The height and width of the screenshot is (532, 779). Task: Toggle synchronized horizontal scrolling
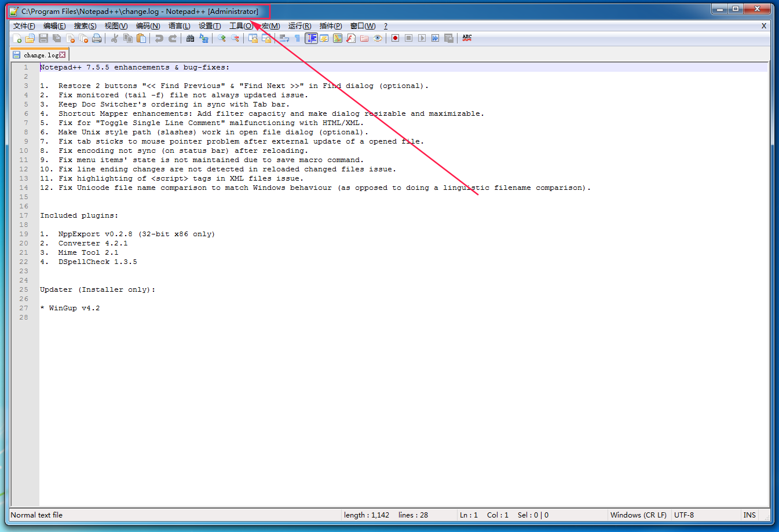[x=266, y=38]
